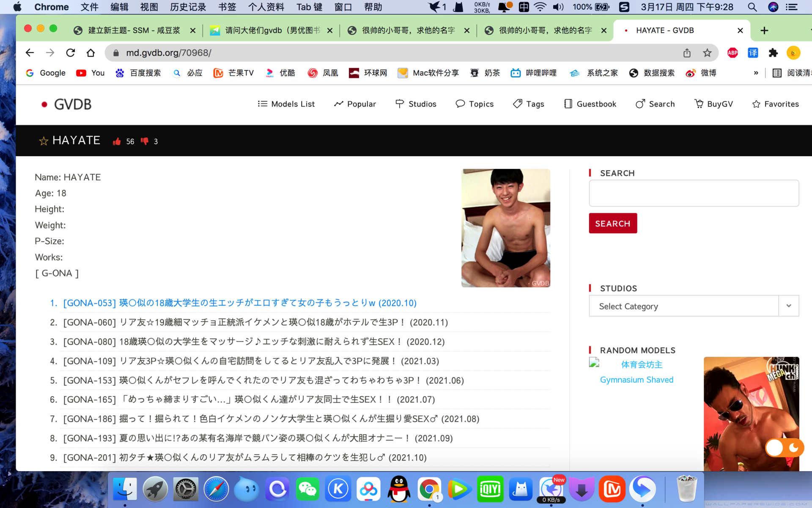Open the Chrome Extensions puzzle icon
Image resolution: width=812 pixels, height=508 pixels.
773,53
